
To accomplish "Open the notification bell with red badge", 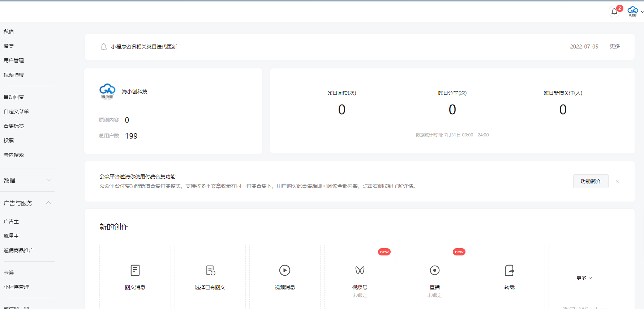I will (614, 12).
